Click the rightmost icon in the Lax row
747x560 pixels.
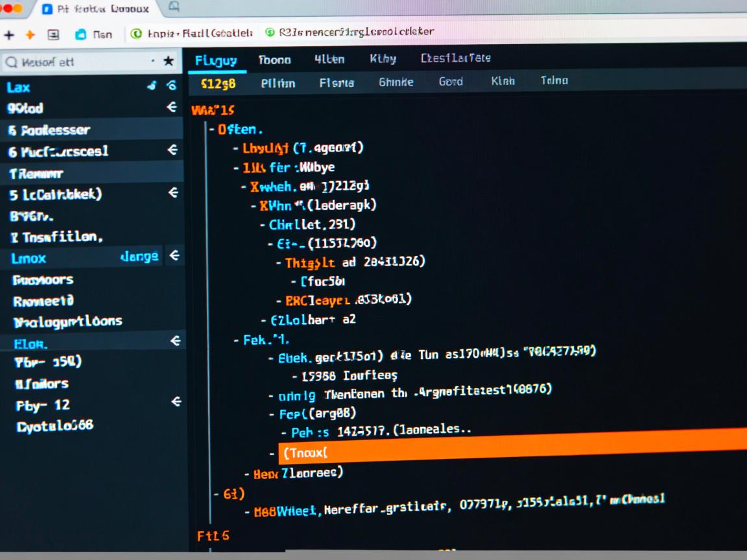click(171, 86)
